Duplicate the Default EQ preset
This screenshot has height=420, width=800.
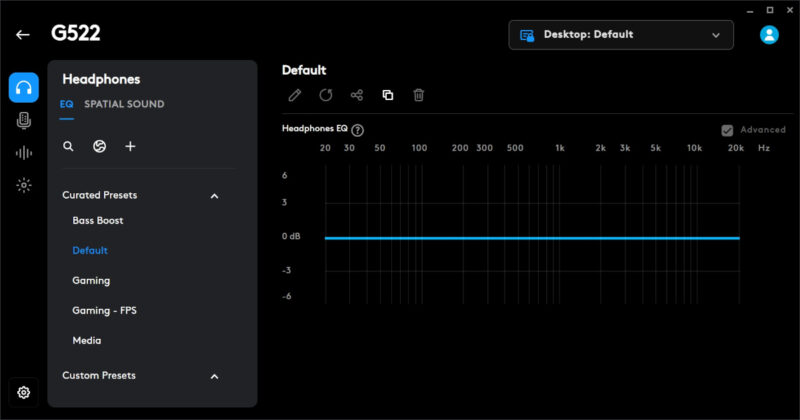pos(388,95)
